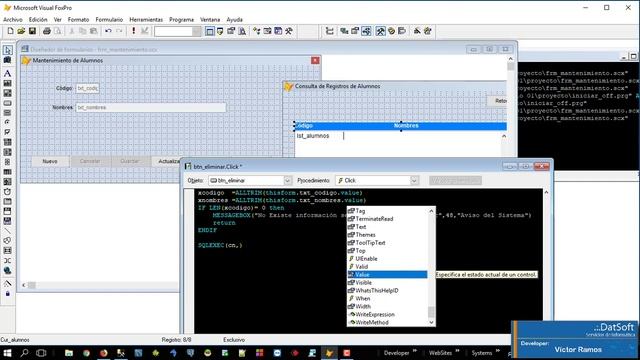Open the Procedimiento combo box dropdown arrow

[414, 180]
